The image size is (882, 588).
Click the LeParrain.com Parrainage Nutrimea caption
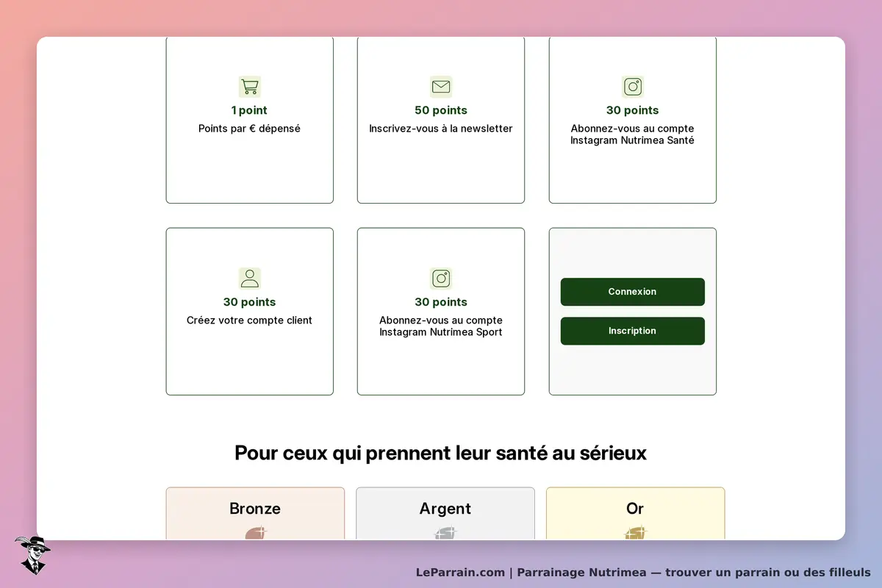coord(643,573)
